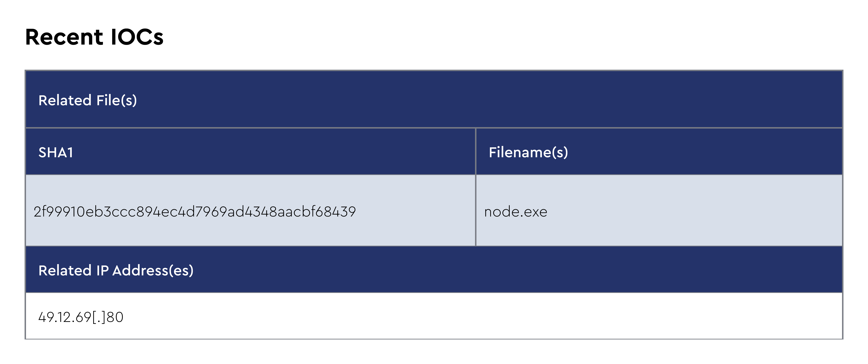Click the Filename(s) column header

(528, 152)
